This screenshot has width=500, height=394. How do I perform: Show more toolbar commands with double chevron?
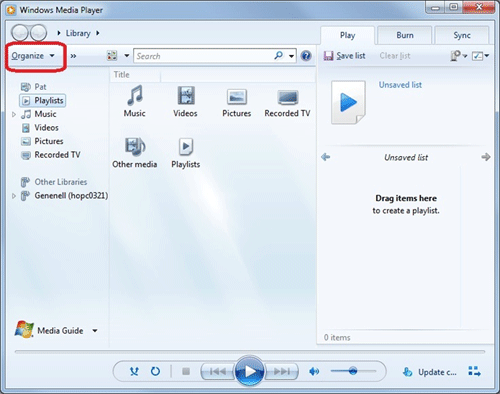73,56
